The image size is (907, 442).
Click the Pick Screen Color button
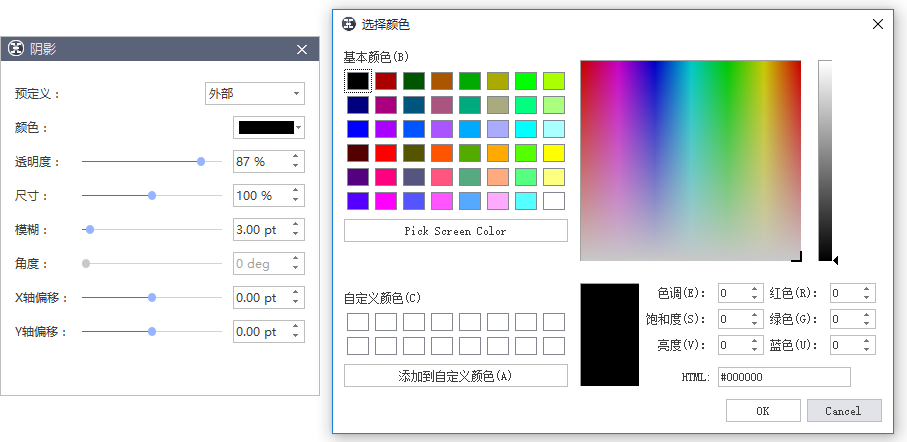456,231
